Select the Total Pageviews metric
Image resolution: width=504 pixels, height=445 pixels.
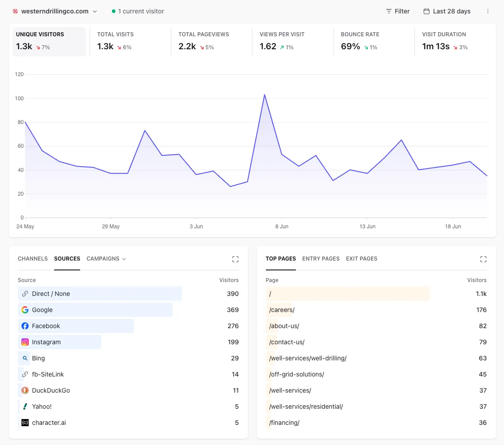coord(212,42)
